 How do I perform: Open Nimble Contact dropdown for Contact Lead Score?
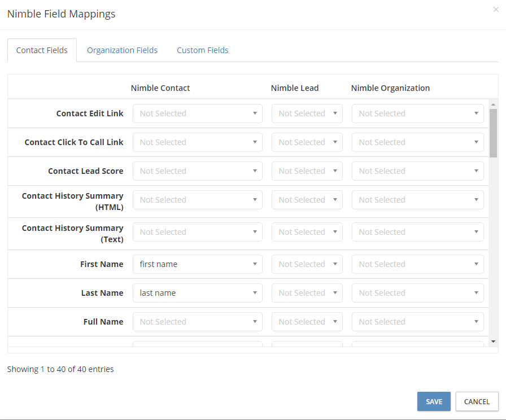click(x=198, y=171)
